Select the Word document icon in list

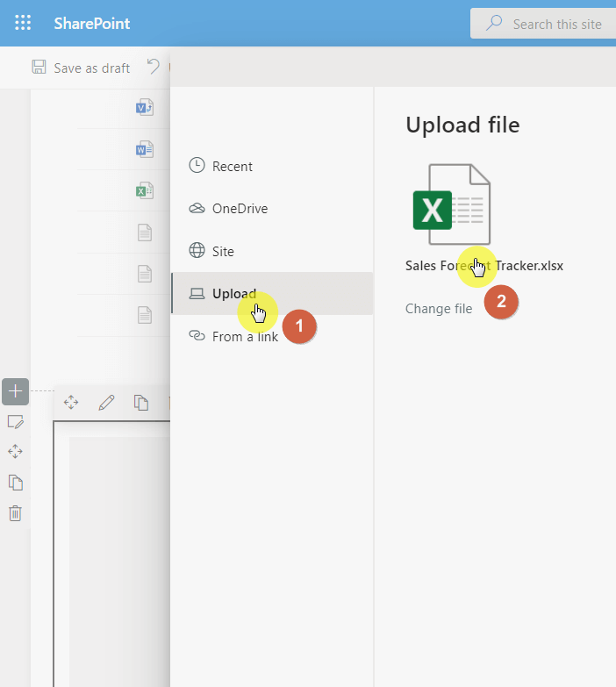pos(145,149)
